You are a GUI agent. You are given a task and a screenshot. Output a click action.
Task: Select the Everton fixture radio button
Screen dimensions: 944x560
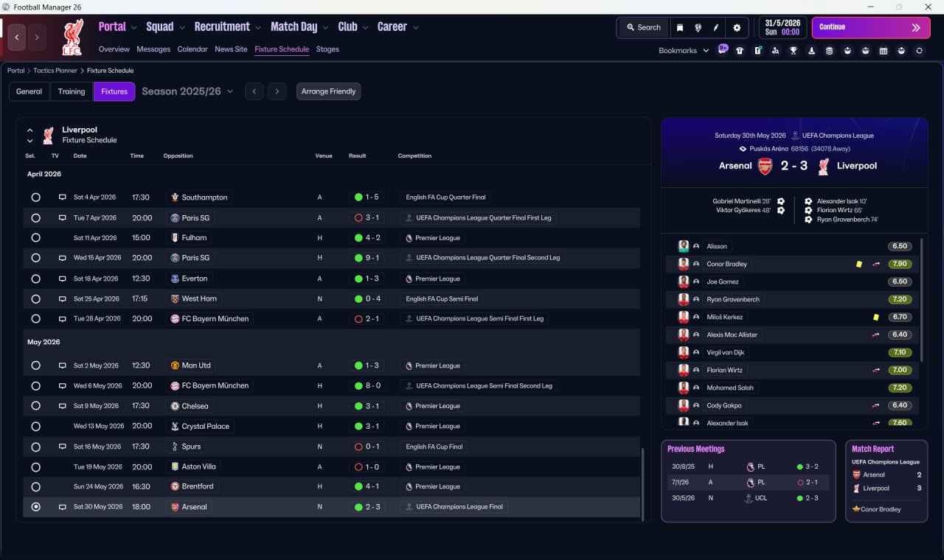(35, 279)
